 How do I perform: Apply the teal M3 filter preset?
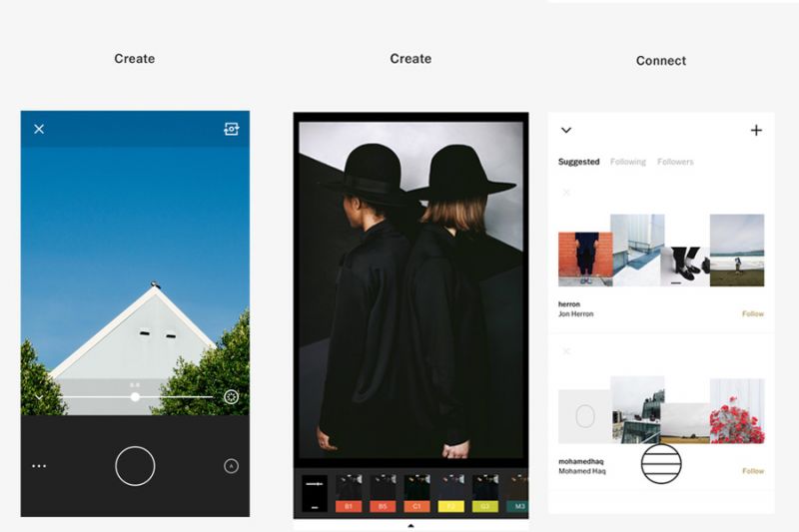tap(517, 493)
